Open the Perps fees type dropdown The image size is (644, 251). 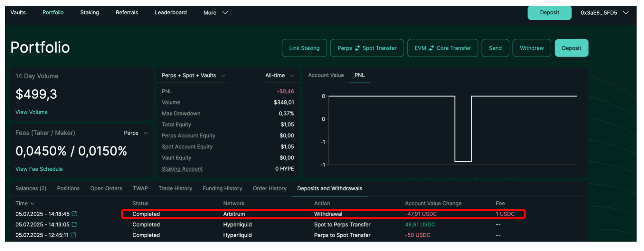tap(136, 133)
